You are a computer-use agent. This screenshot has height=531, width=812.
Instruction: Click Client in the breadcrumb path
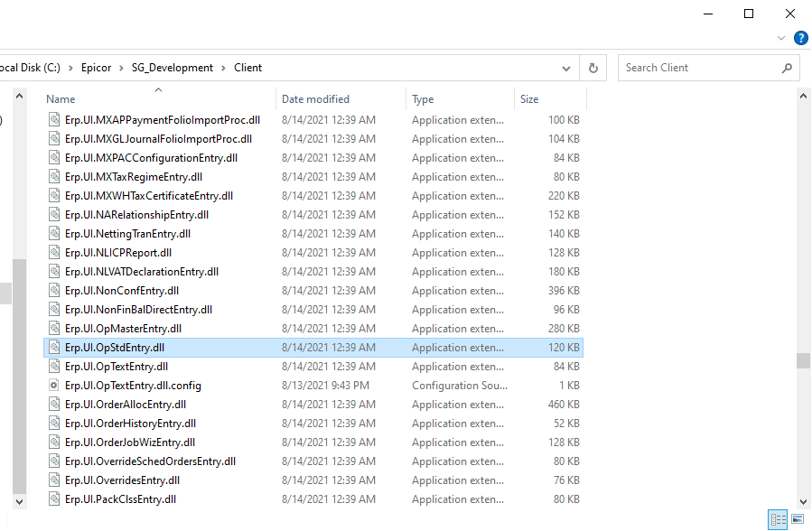click(x=248, y=68)
